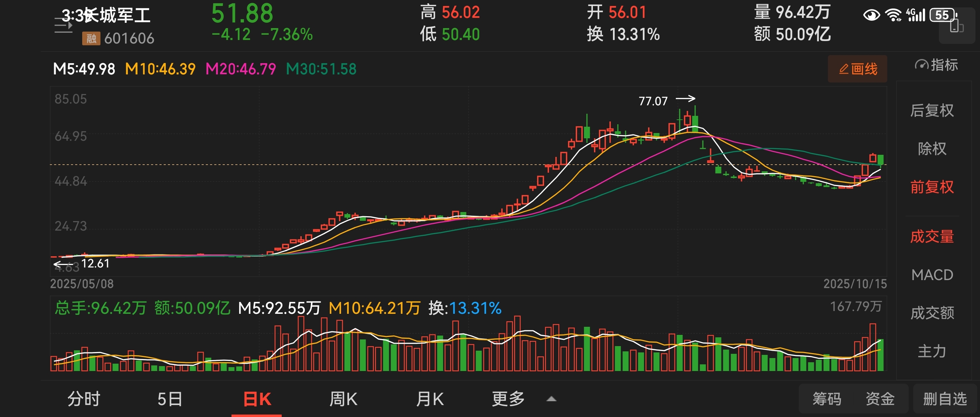Click 删自选 to remove from watchlist
Screen dimensions: 980x417
945,399
